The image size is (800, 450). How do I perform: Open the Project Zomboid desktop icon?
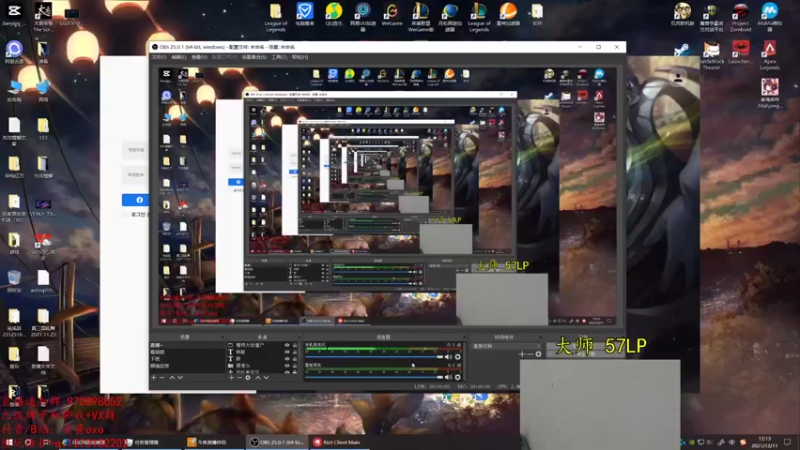pos(740,16)
